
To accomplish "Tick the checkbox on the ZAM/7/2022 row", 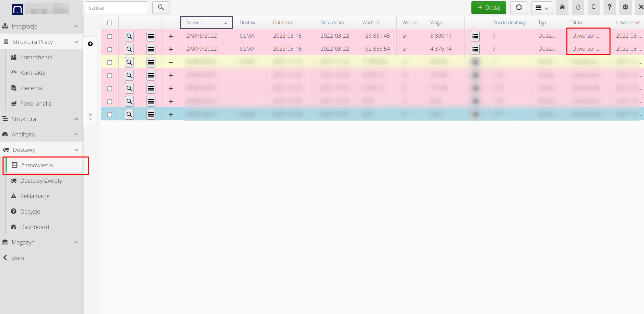I will coord(110,49).
